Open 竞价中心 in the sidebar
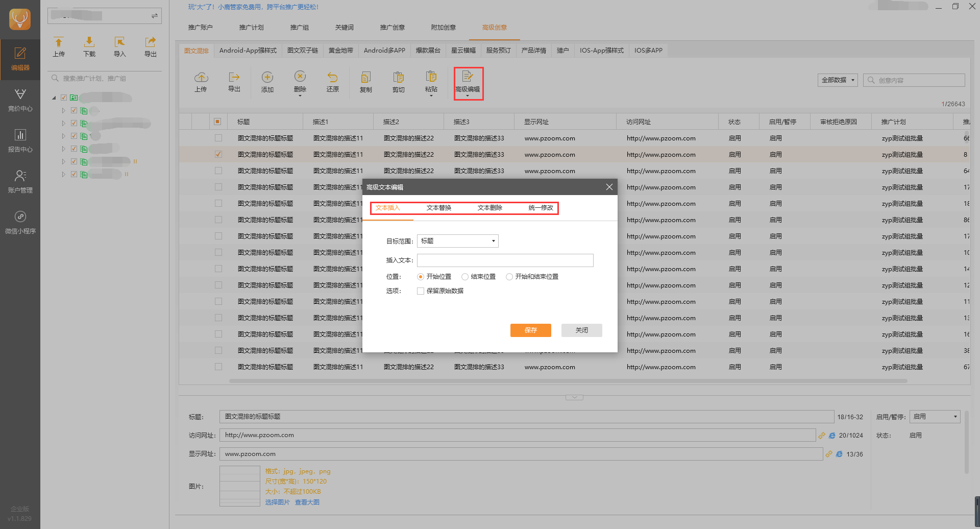Screen dimensions: 980x529 coord(20,100)
